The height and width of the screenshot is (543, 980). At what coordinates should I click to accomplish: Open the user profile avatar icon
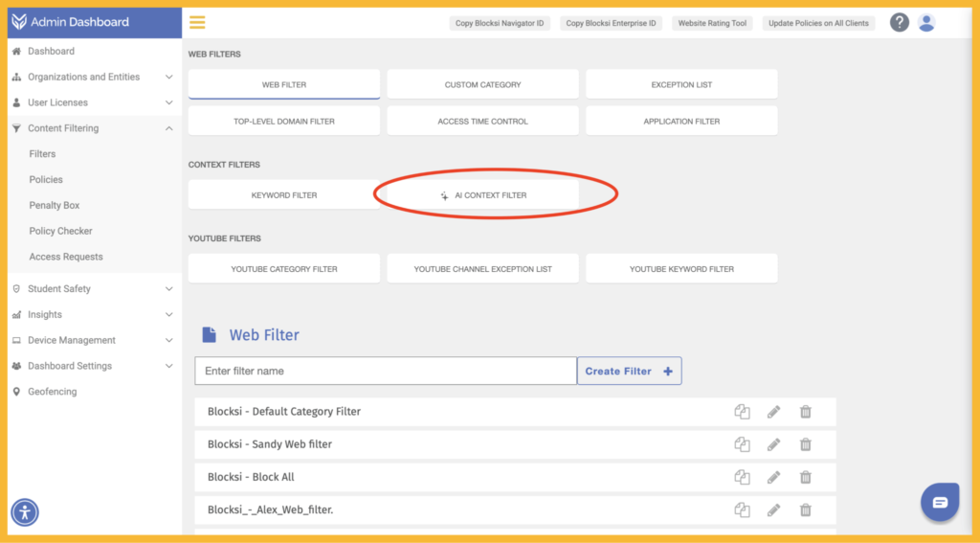tap(926, 23)
